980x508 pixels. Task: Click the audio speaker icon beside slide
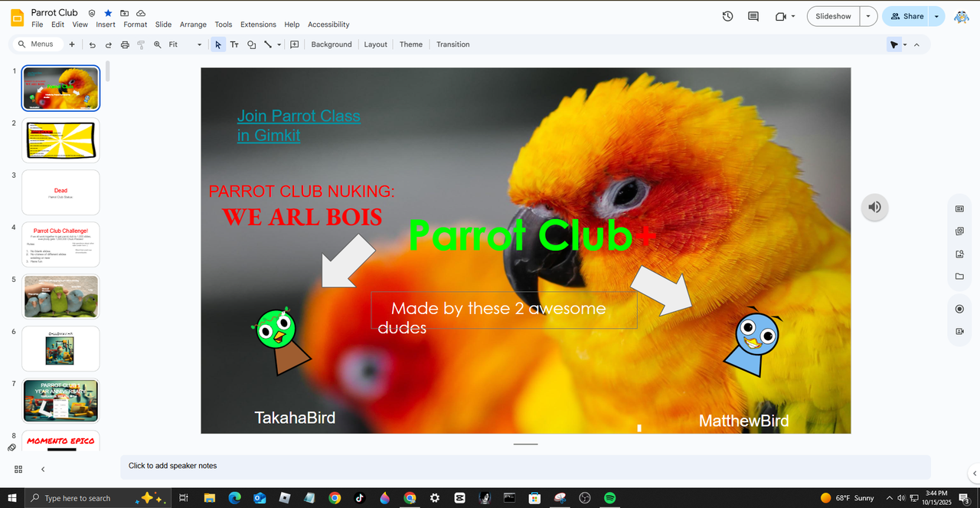pos(874,207)
